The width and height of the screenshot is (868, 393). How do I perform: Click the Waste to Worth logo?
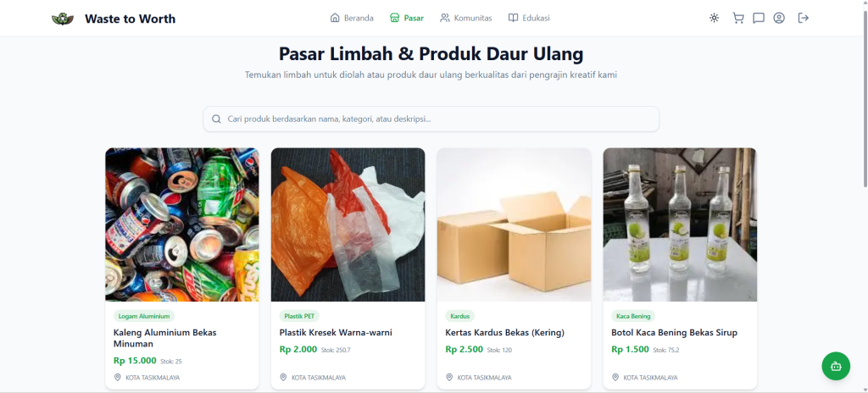coord(63,19)
